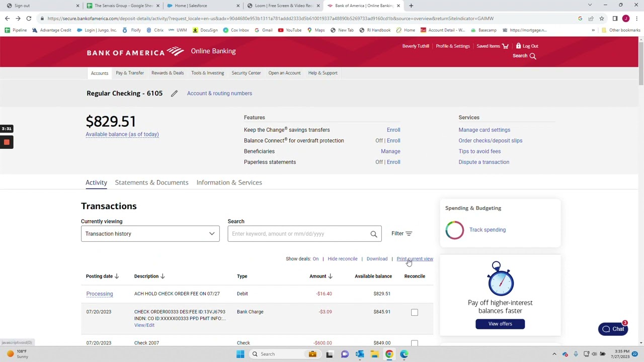Enroll in Balance Connect overdraft protection
Image resolution: width=644 pixels, height=362 pixels.
[393, 141]
